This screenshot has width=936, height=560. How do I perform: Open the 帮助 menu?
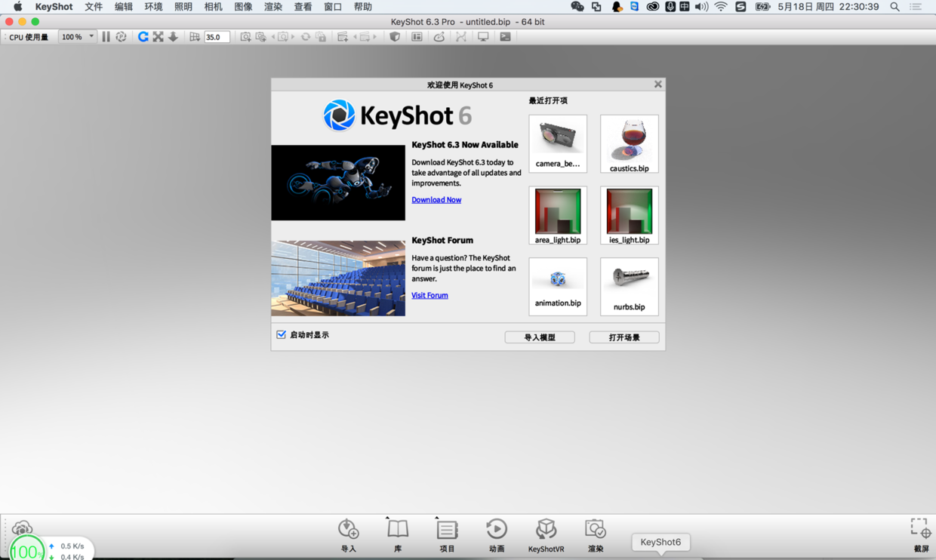tap(363, 7)
